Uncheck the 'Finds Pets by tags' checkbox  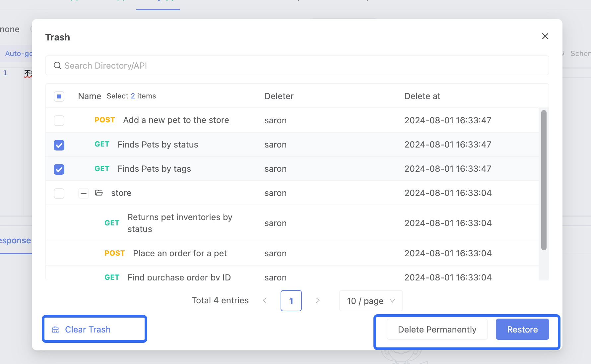pos(59,169)
